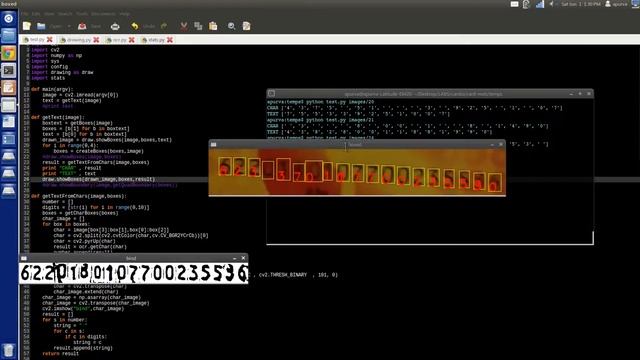This screenshot has height=360, width=640.
Task: Redo the last undone edit
Action: (x=164, y=26)
